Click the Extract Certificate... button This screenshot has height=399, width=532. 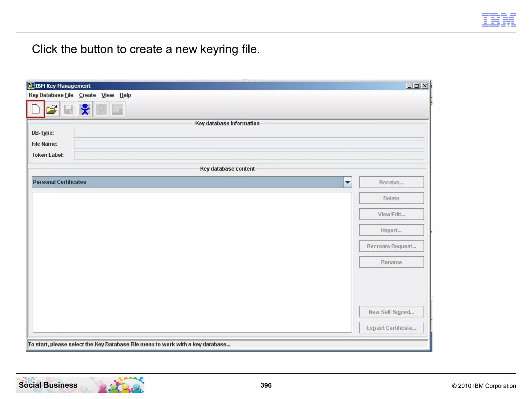pos(391,328)
